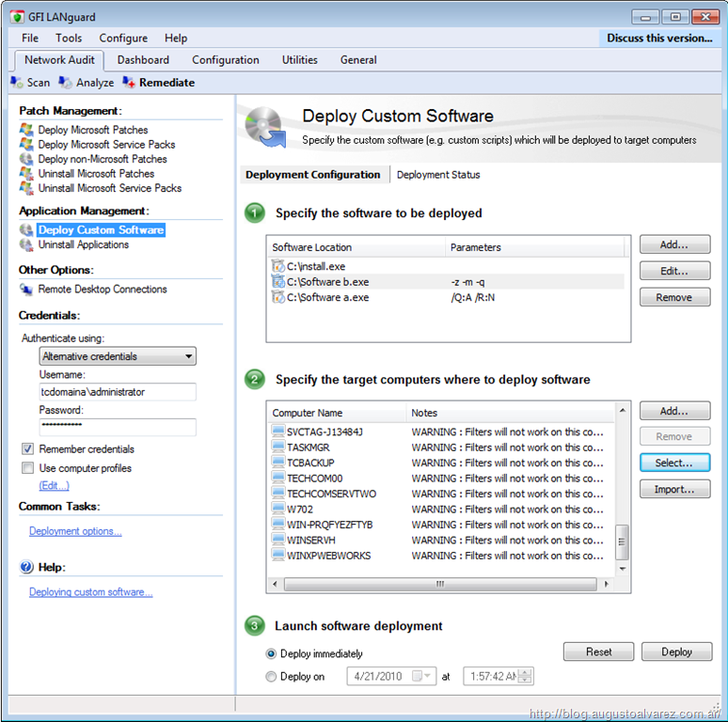Switch to the Deployment Status tab
The height and width of the screenshot is (722, 728).
coord(438,175)
